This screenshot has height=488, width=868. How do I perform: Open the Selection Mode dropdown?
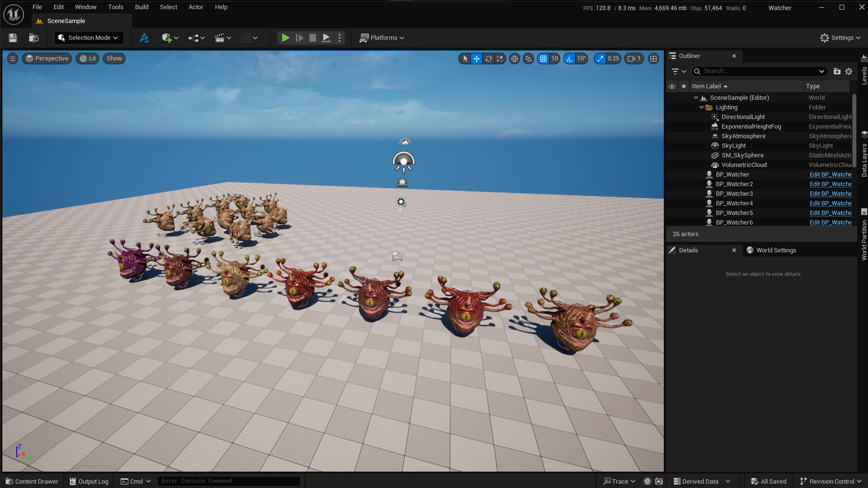pos(89,38)
